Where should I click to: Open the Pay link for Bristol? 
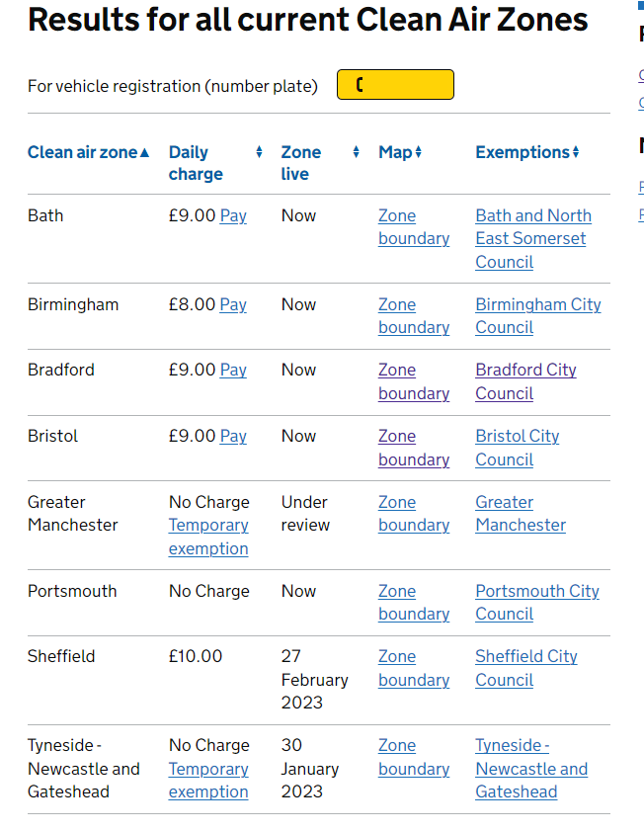pyautogui.click(x=233, y=436)
